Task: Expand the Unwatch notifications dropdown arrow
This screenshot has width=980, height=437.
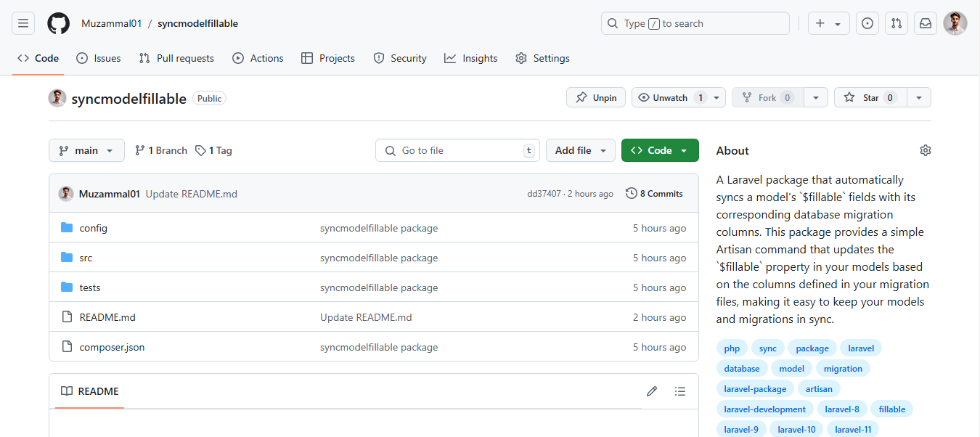Action: 716,97
